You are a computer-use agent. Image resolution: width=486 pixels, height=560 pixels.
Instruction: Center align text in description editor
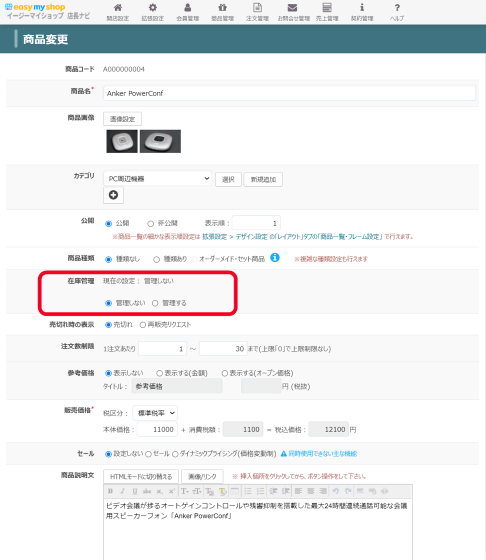(x=310, y=491)
